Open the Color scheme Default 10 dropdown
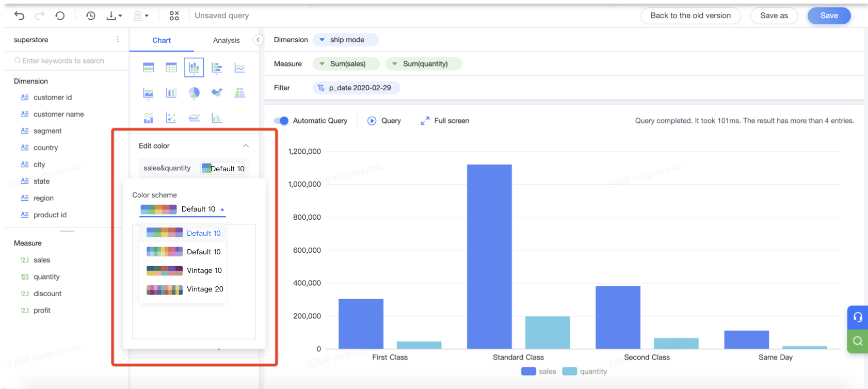 183,209
